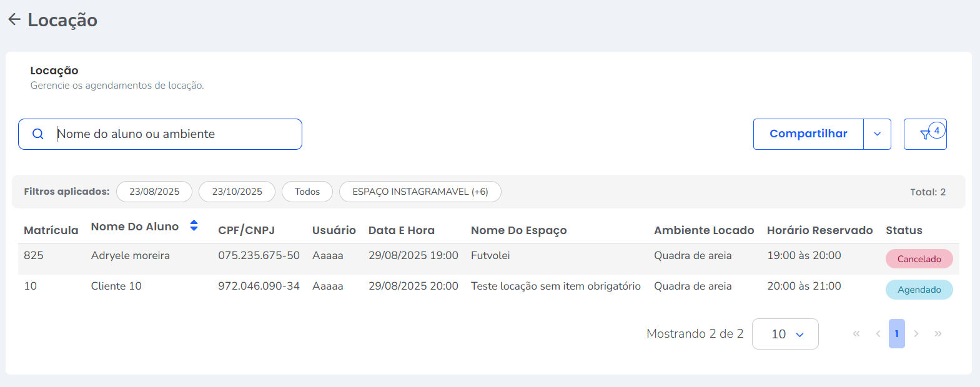Go to the first page arrow
Viewport: 980px width, 387px height.
pyautogui.click(x=856, y=334)
